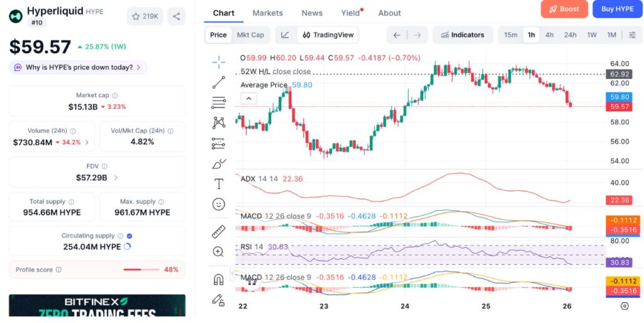644x323 pixels.
Task: Click the Boost button
Action: coord(564,9)
